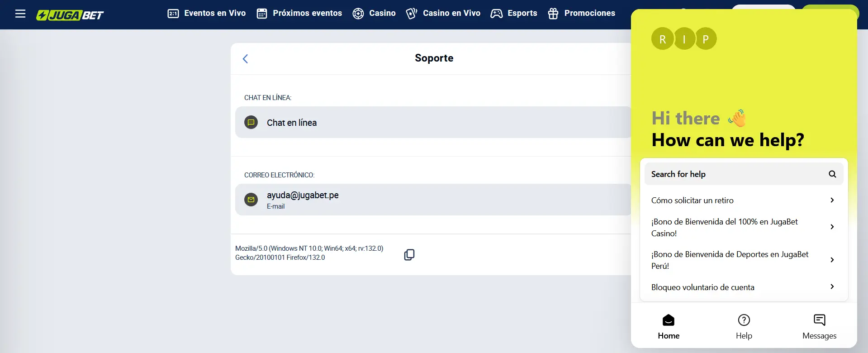
Task: Copy the user agent string
Action: point(409,255)
